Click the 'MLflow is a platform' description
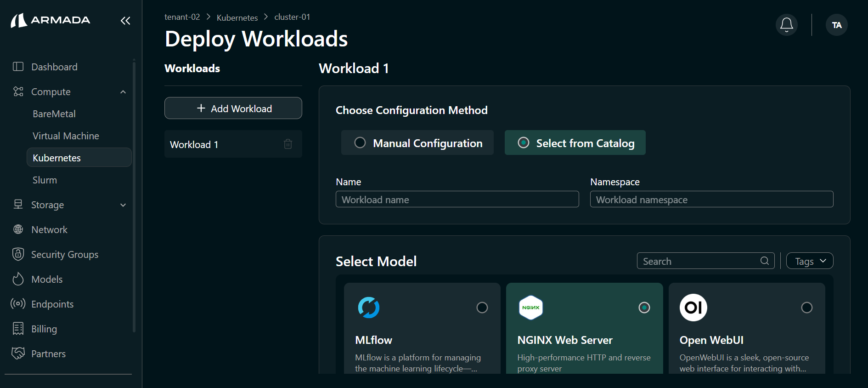 (x=418, y=363)
